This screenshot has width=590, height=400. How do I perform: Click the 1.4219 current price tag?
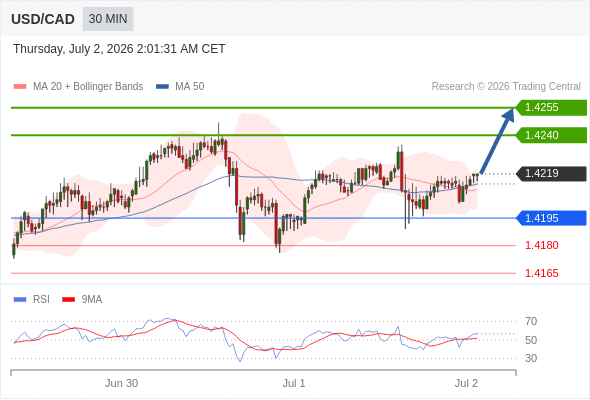[551, 173]
